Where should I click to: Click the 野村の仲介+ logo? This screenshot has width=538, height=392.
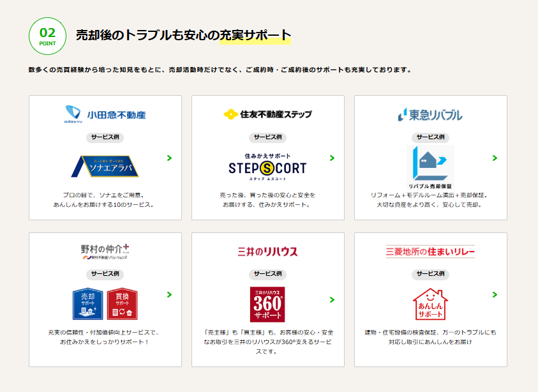click(x=105, y=252)
